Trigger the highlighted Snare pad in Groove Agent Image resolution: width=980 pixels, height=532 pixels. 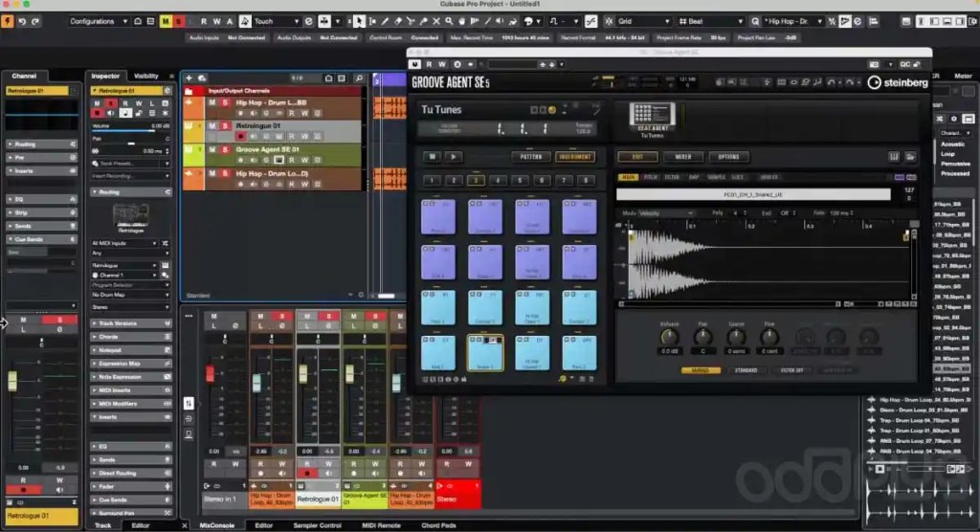pos(485,353)
